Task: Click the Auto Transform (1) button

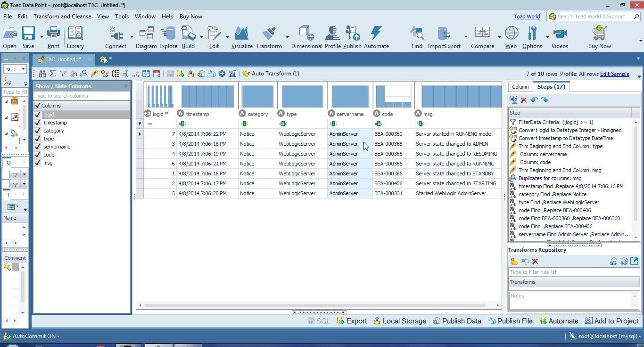Action: [271, 74]
